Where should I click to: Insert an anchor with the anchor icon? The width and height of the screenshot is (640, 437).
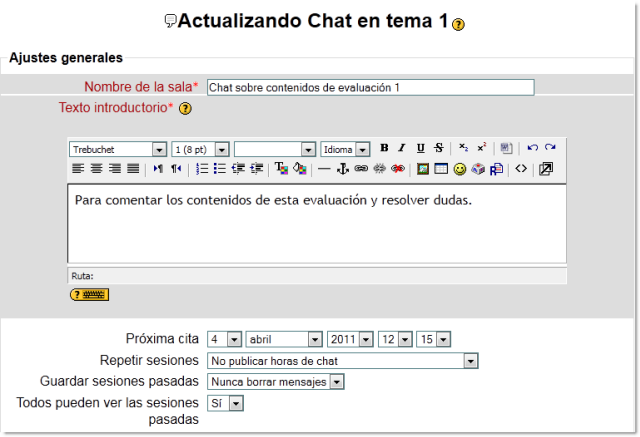click(x=342, y=169)
